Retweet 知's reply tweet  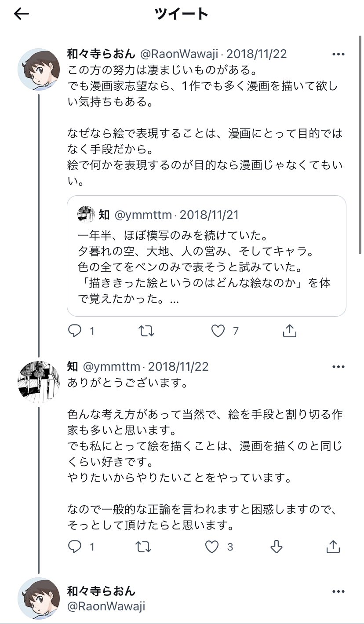142,547
